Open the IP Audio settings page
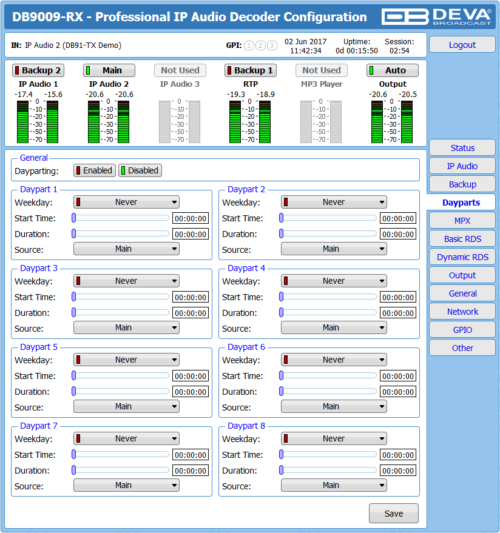 [462, 166]
